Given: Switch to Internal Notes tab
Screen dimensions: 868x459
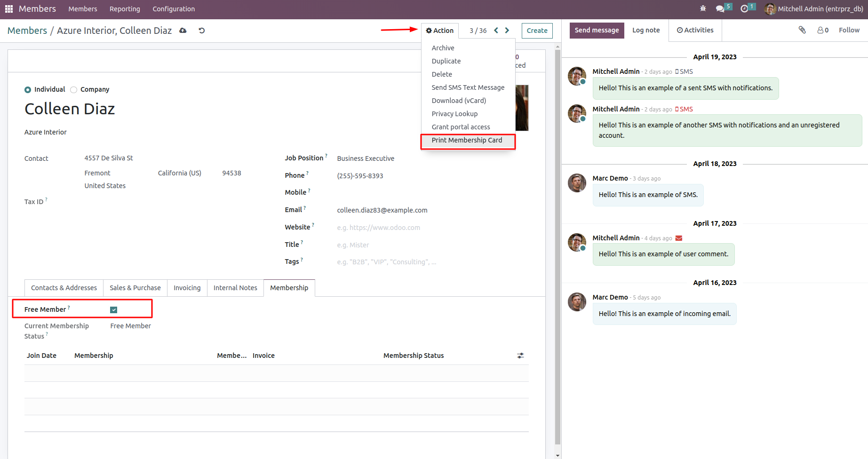Looking at the screenshot, I should (x=235, y=288).
